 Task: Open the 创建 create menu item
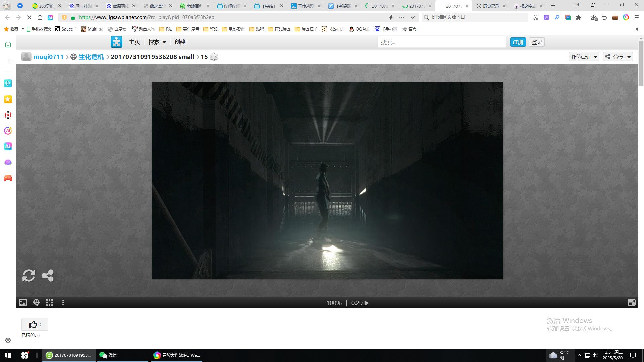[180, 42]
